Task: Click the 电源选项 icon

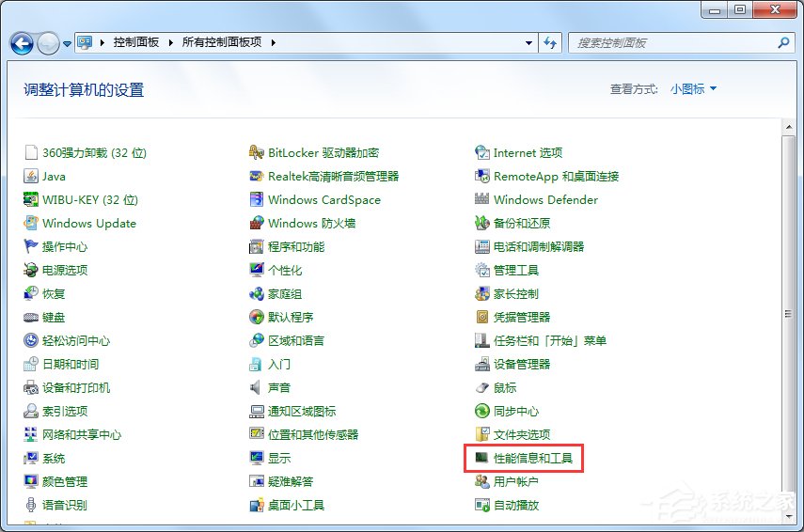Action: pyautogui.click(x=31, y=270)
